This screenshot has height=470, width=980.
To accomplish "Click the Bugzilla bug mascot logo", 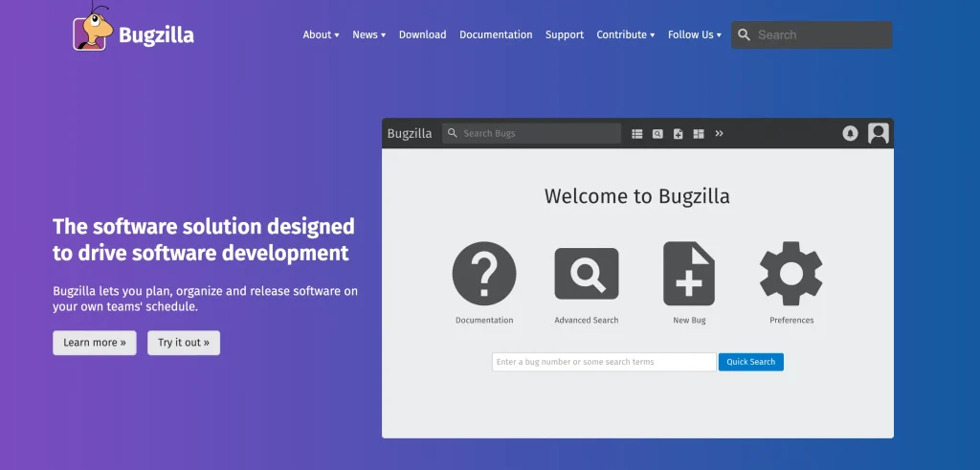I will 93,28.
